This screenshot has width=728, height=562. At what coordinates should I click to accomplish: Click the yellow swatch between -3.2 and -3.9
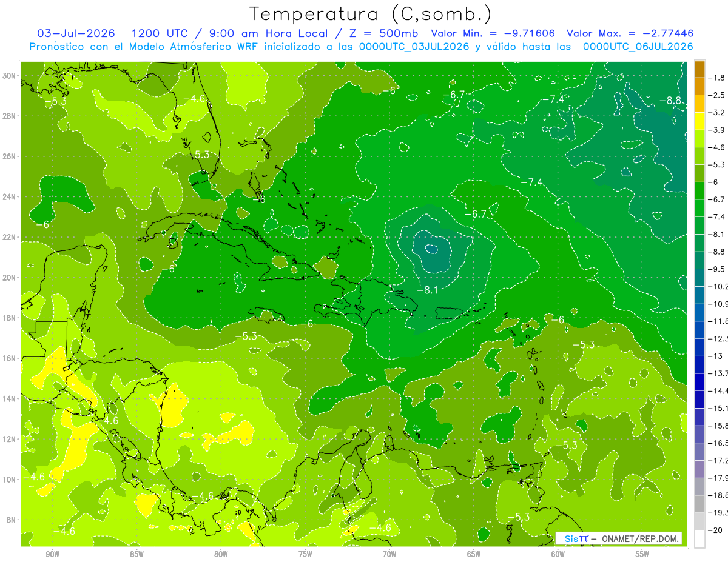click(699, 122)
